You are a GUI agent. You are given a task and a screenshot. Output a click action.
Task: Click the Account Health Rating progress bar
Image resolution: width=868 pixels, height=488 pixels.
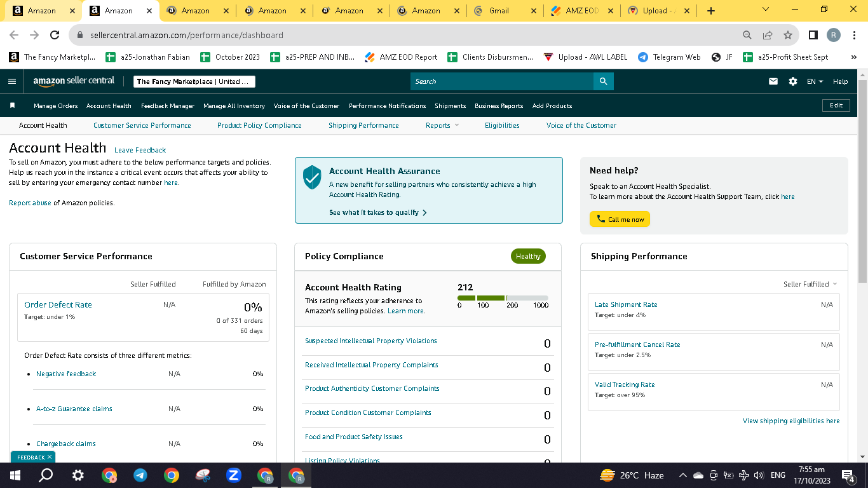(503, 298)
